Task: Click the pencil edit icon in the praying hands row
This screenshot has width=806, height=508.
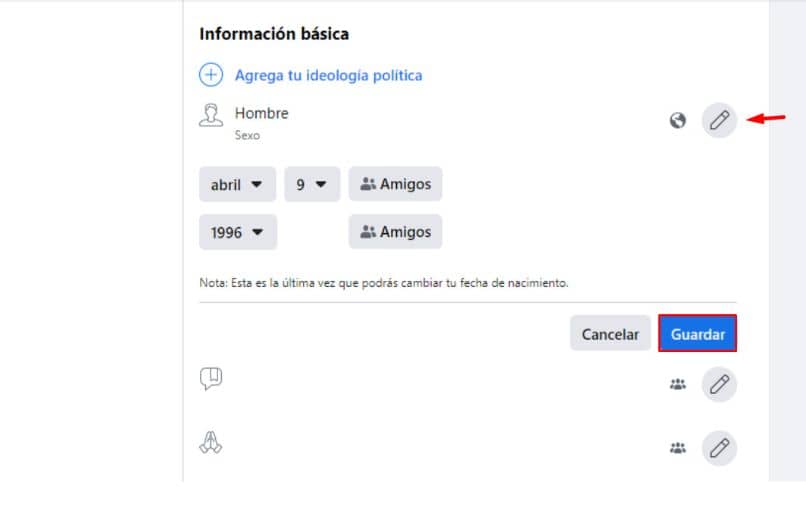Action: click(x=719, y=449)
